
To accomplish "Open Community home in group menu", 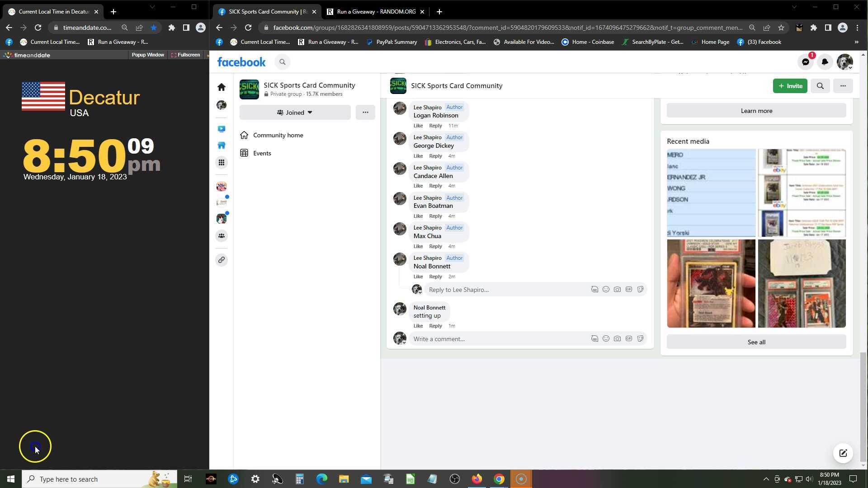I will pos(278,135).
